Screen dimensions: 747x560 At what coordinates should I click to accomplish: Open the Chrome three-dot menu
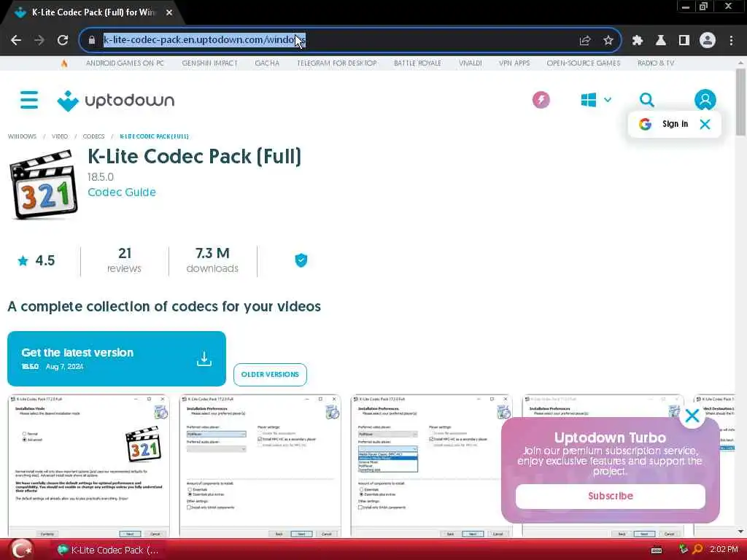pos(731,40)
